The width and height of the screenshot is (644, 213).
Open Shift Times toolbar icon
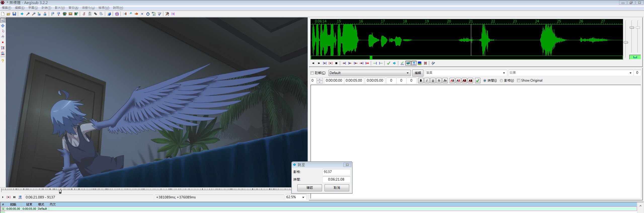[x=125, y=14]
